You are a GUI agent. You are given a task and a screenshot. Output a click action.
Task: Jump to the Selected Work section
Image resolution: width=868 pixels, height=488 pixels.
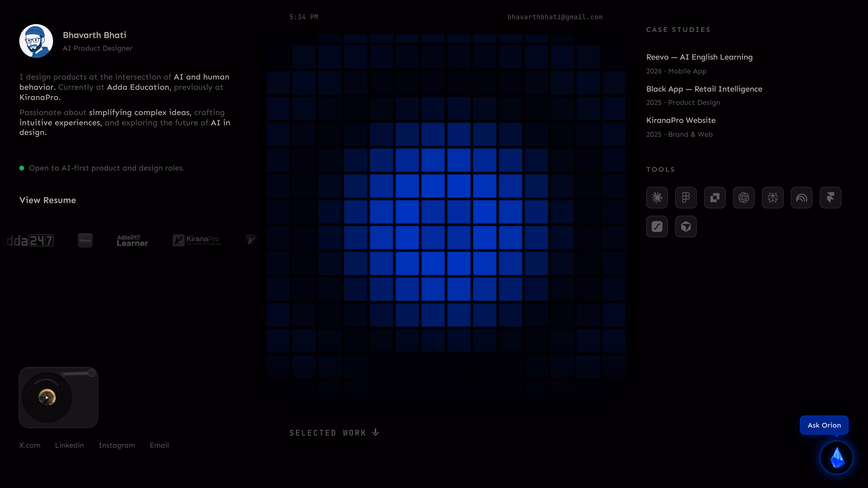click(x=334, y=433)
